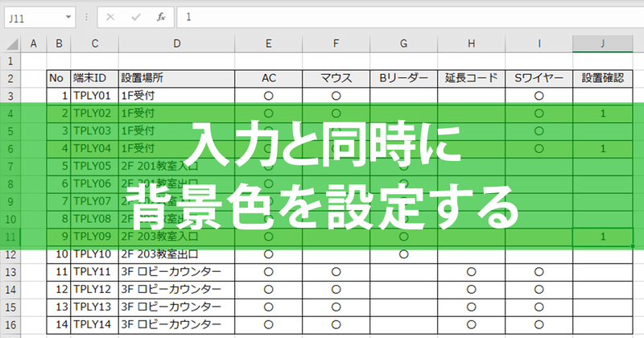Select the cell containing TPLY12
The width and height of the screenshot is (644, 338).
(94, 290)
